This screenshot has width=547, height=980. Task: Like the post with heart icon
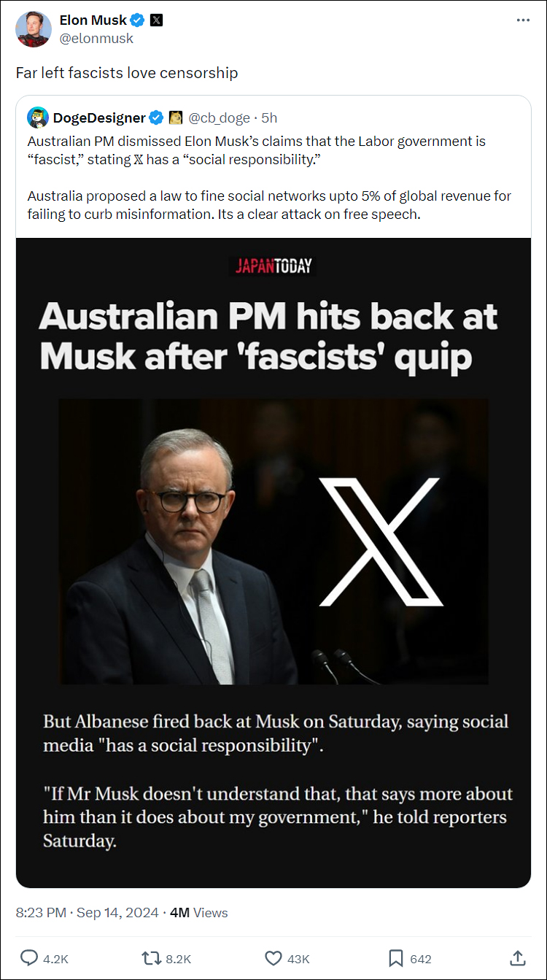click(x=273, y=958)
